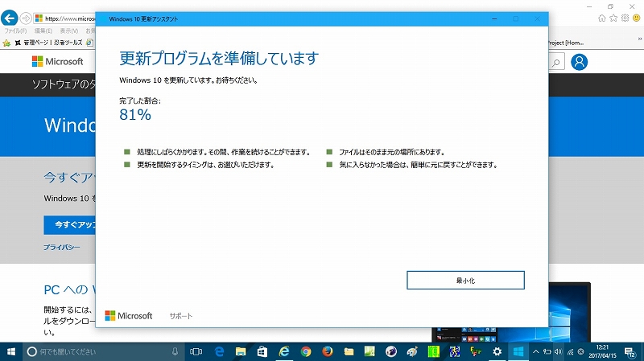Click the 今すぐアップ button on the web page

tap(70, 225)
